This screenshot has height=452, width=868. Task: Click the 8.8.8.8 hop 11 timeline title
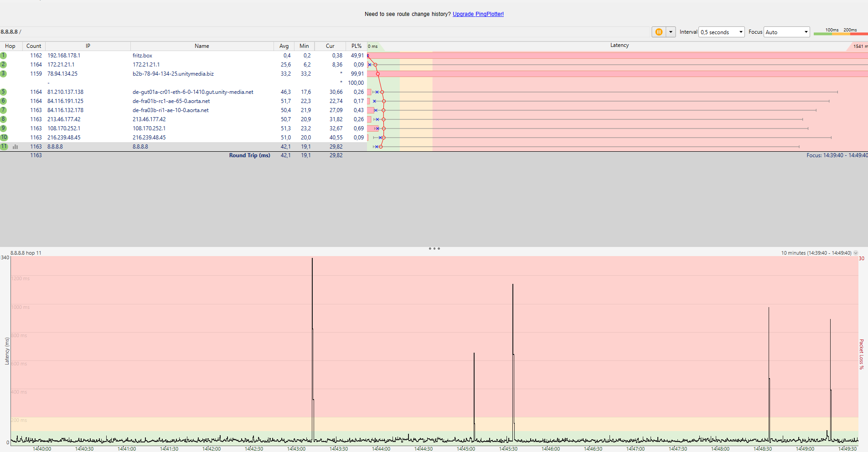pyautogui.click(x=26, y=253)
